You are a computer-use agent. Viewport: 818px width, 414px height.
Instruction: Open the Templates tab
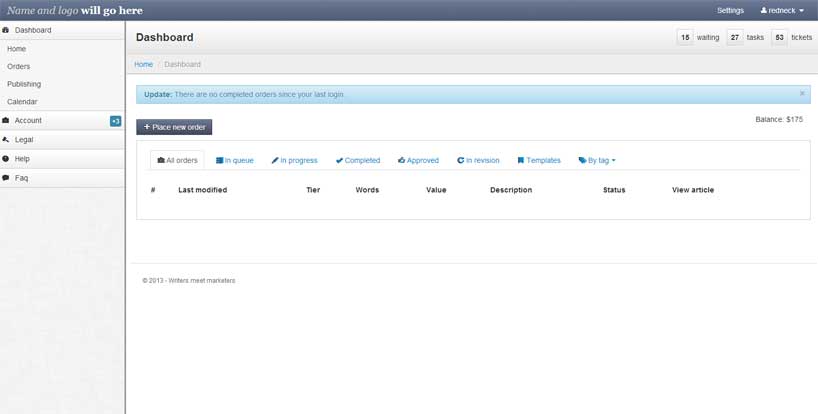pyautogui.click(x=539, y=160)
